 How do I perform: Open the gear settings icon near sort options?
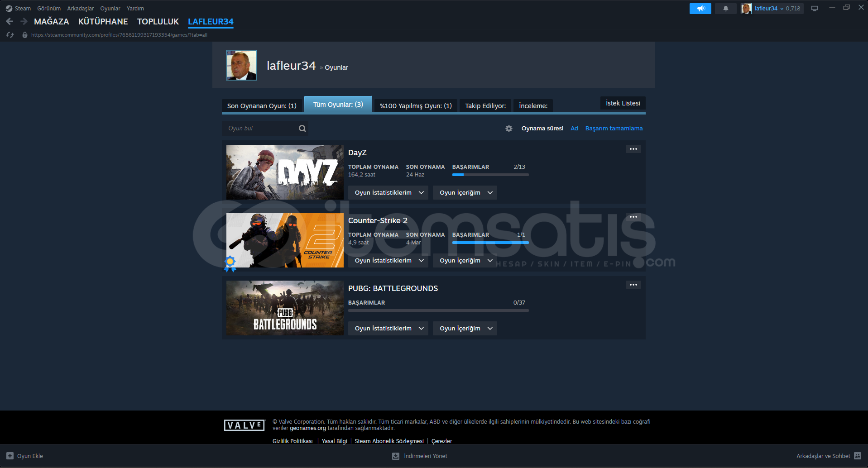pyautogui.click(x=509, y=129)
